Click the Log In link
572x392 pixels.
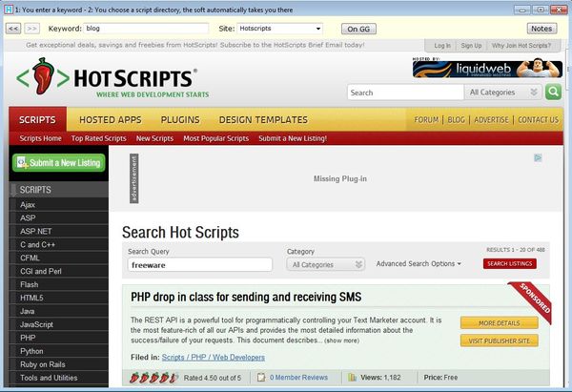(x=442, y=46)
